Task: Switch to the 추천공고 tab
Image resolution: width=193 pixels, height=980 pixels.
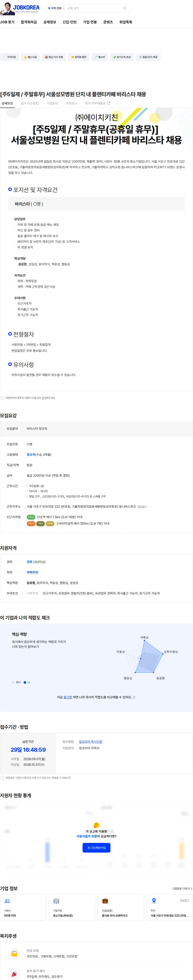Action: click(x=71, y=103)
